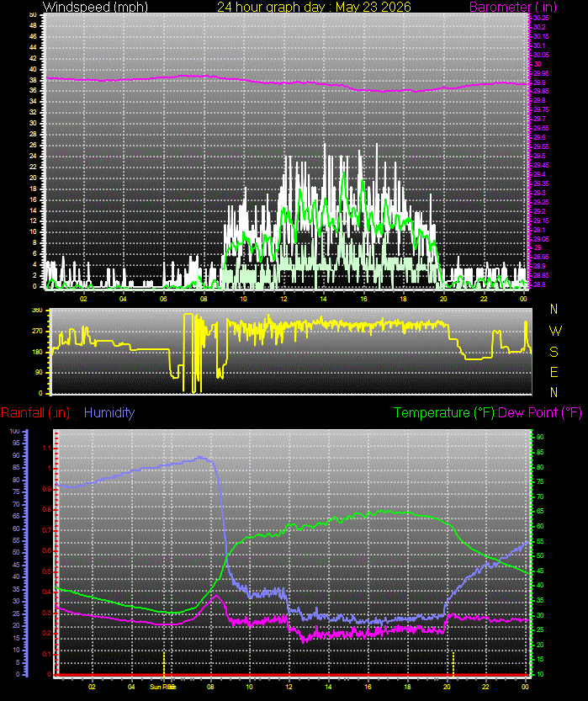Click the "0.5" rainfall axis value

coord(47,571)
